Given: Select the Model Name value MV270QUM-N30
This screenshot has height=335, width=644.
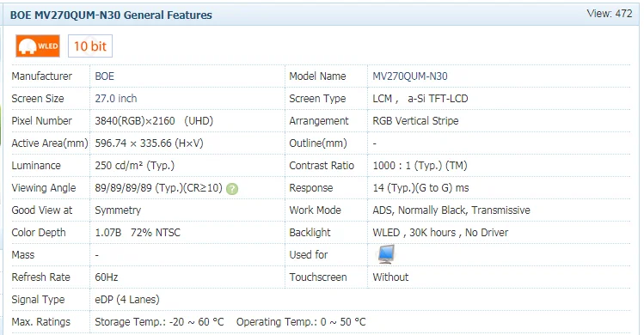Looking at the screenshot, I should [410, 76].
